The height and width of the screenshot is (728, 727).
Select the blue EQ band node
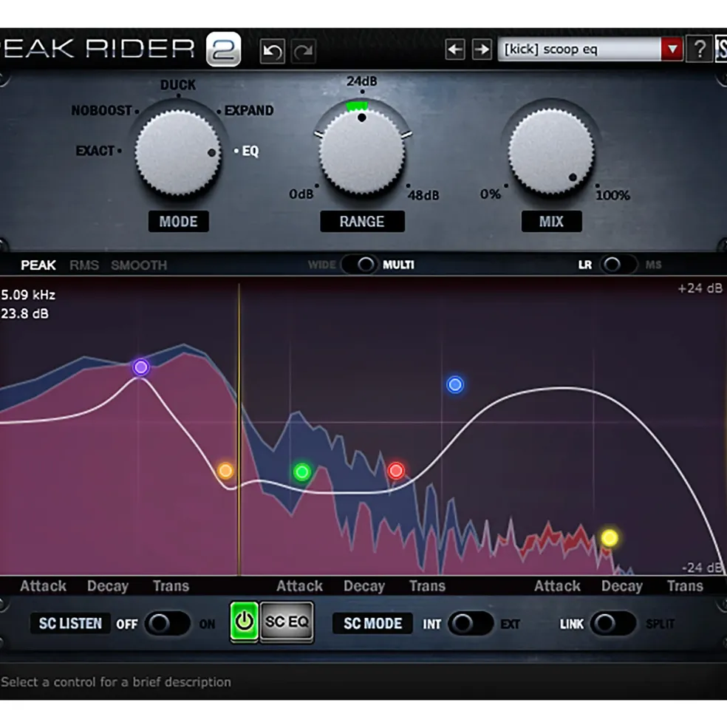455,384
